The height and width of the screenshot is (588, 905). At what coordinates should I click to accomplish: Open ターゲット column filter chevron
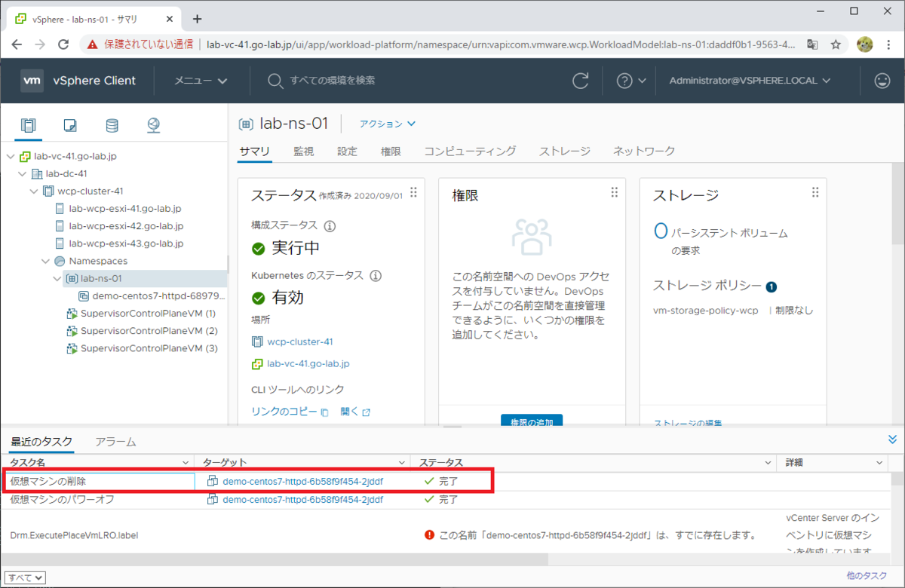(402, 462)
